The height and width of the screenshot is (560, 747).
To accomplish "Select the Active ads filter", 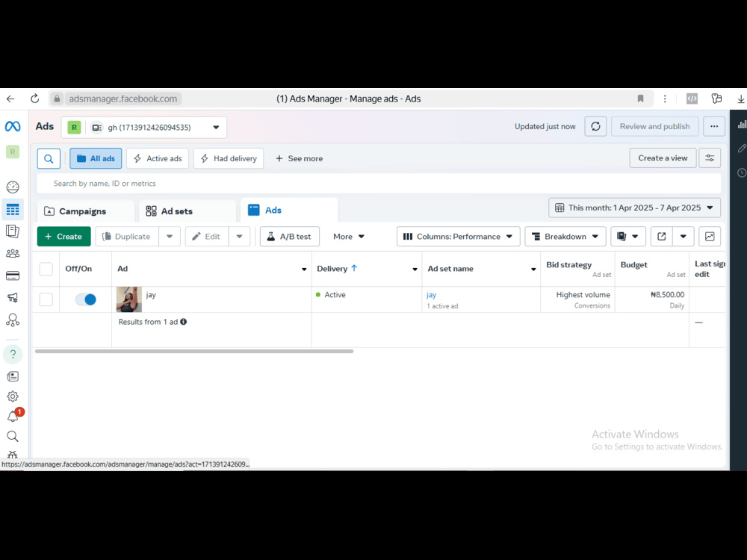I will click(x=158, y=158).
